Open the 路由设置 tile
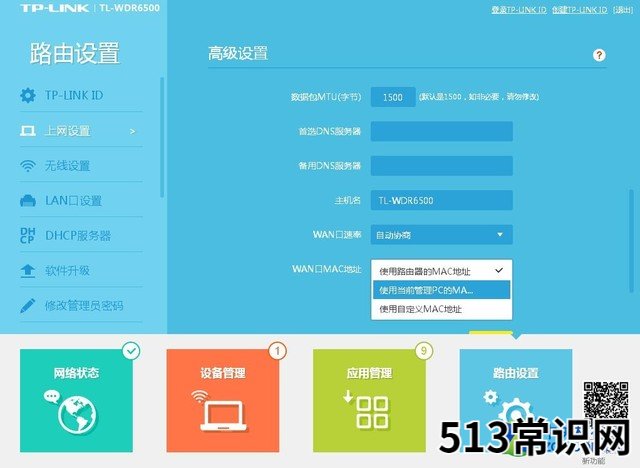 coord(516,400)
